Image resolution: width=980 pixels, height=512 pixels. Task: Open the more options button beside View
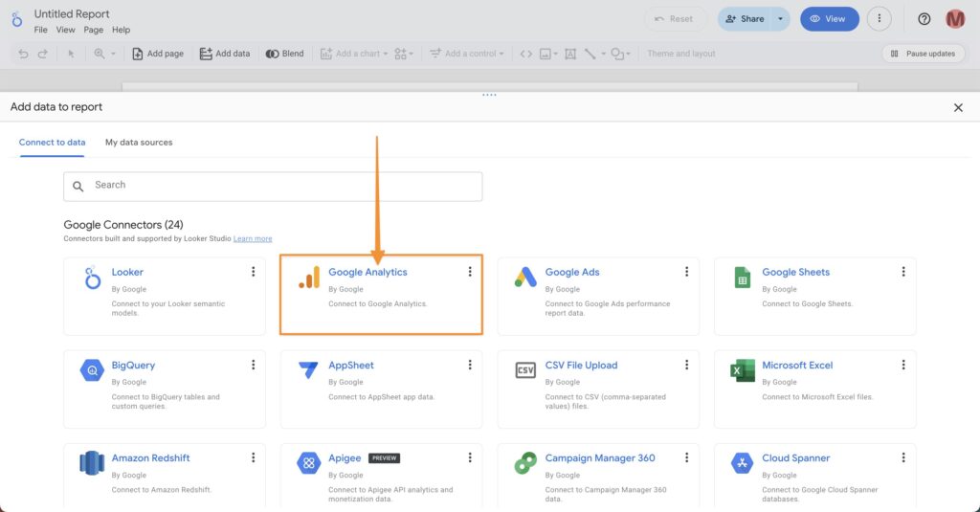[880, 19]
